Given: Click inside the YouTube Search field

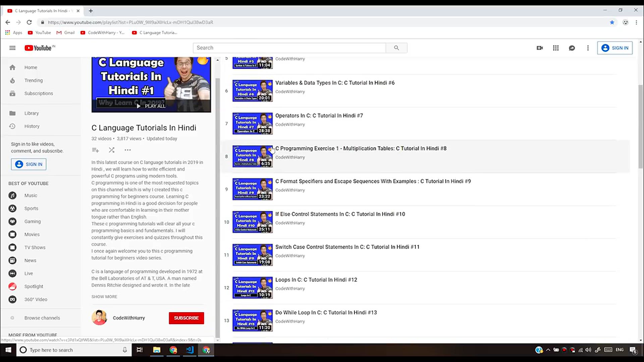Looking at the screenshot, I should pyautogui.click(x=289, y=48).
